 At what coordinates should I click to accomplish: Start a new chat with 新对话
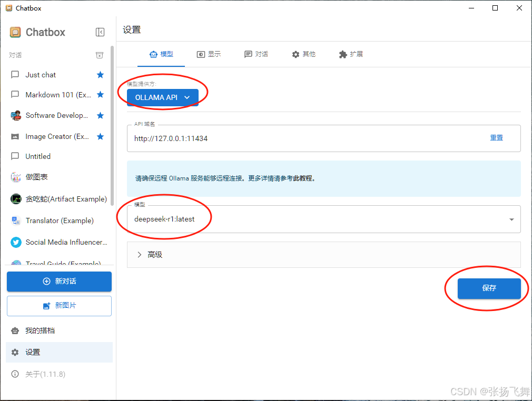59,282
